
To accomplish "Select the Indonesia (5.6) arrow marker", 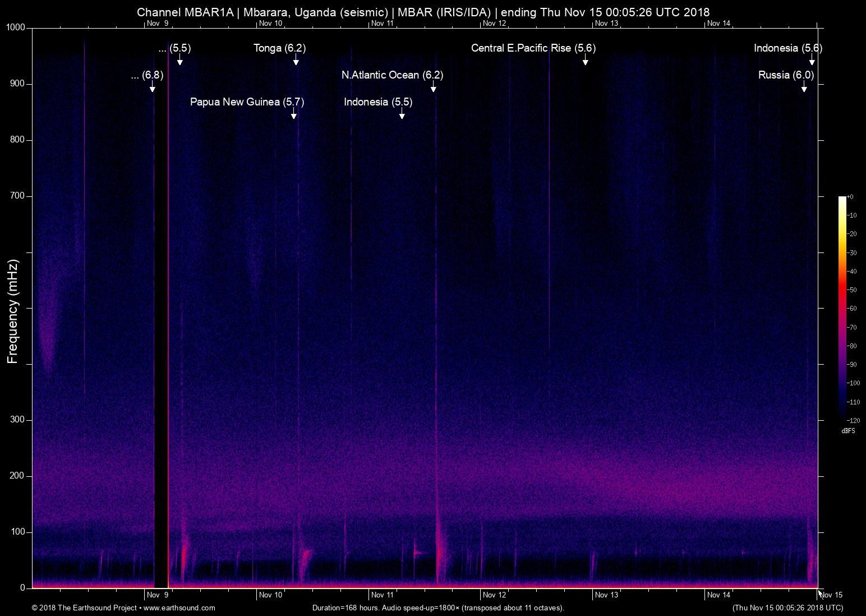I will tap(812, 61).
